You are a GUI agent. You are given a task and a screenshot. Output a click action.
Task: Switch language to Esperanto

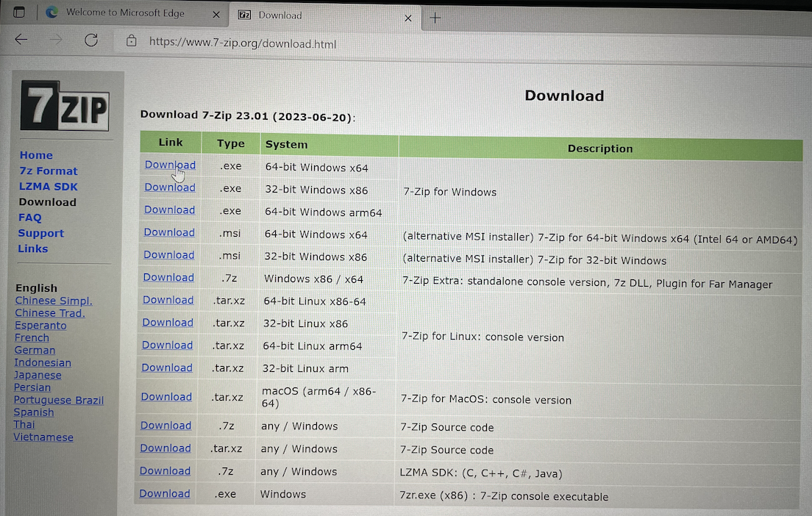click(40, 326)
